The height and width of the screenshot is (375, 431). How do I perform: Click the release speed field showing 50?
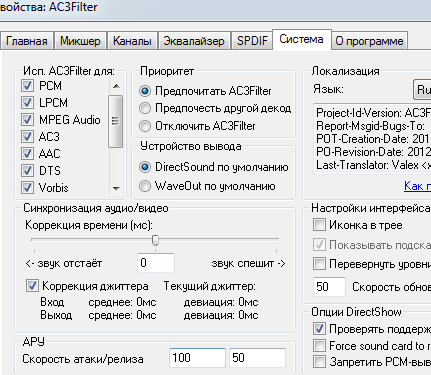tap(257, 358)
